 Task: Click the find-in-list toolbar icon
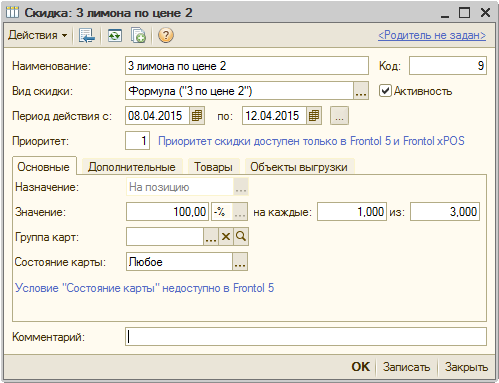[87, 35]
